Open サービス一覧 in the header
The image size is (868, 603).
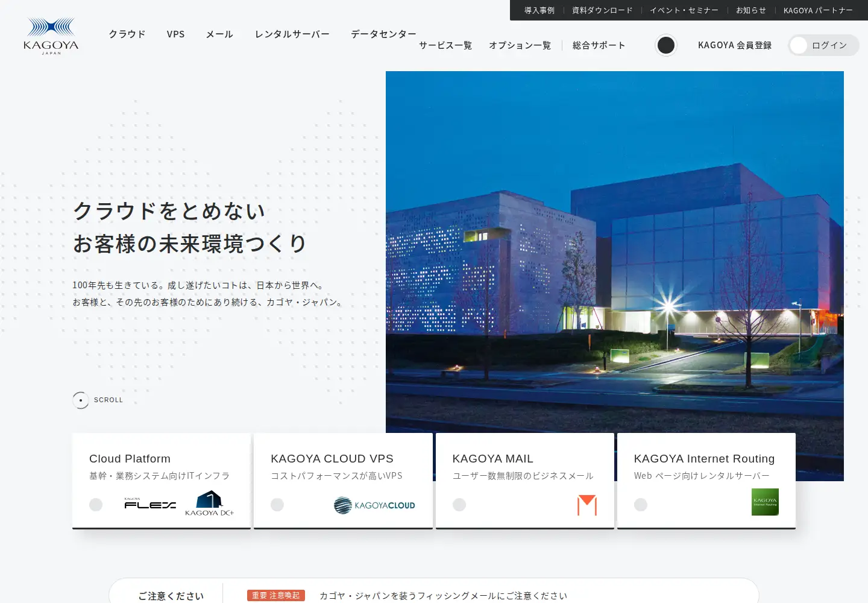pyautogui.click(x=445, y=45)
